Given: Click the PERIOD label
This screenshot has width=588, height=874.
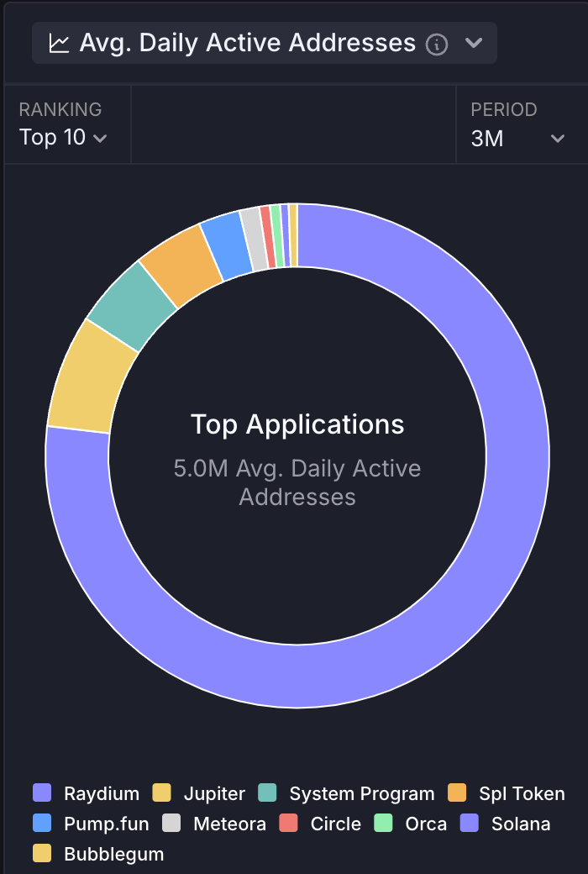Looking at the screenshot, I should pyautogui.click(x=504, y=110).
